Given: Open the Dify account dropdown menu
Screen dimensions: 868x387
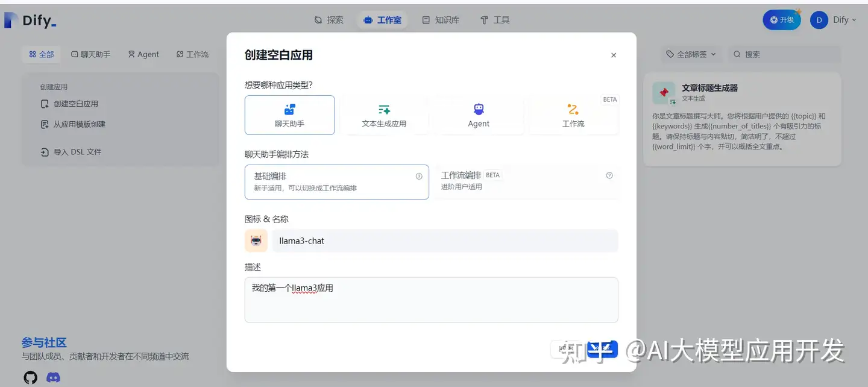Looking at the screenshot, I should (x=834, y=20).
